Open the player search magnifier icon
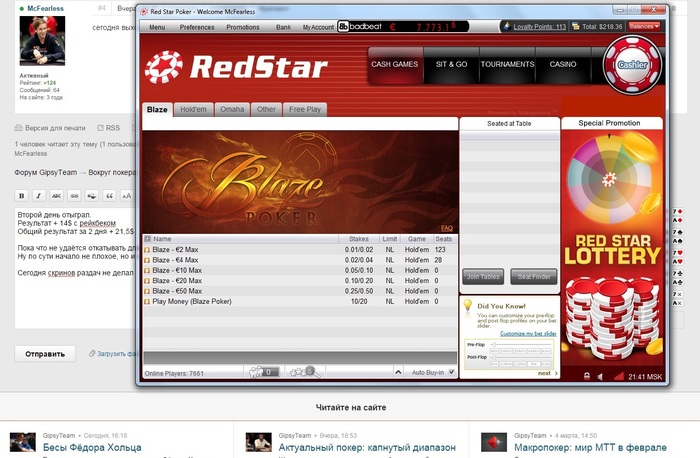 [x=305, y=372]
